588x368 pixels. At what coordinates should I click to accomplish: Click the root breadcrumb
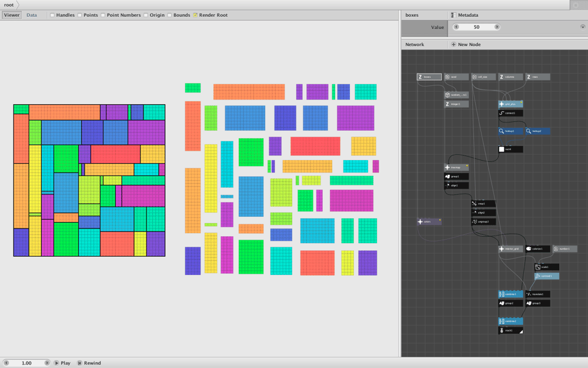tap(9, 5)
